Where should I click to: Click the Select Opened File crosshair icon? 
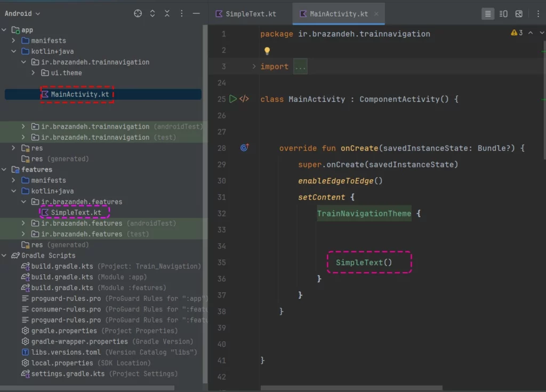[138, 13]
